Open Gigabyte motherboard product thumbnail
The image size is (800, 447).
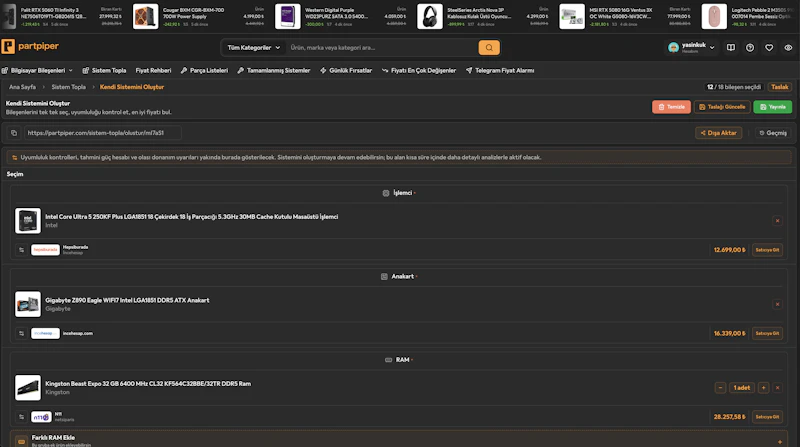coord(28,304)
